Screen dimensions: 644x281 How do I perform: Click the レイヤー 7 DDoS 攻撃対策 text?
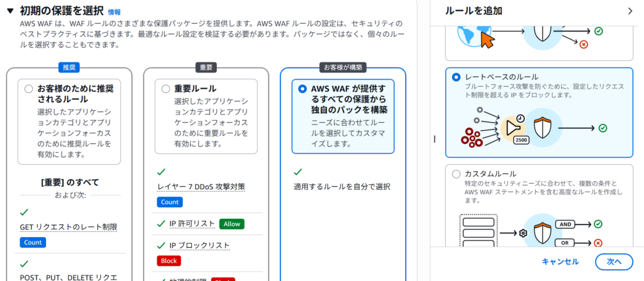pos(201,187)
